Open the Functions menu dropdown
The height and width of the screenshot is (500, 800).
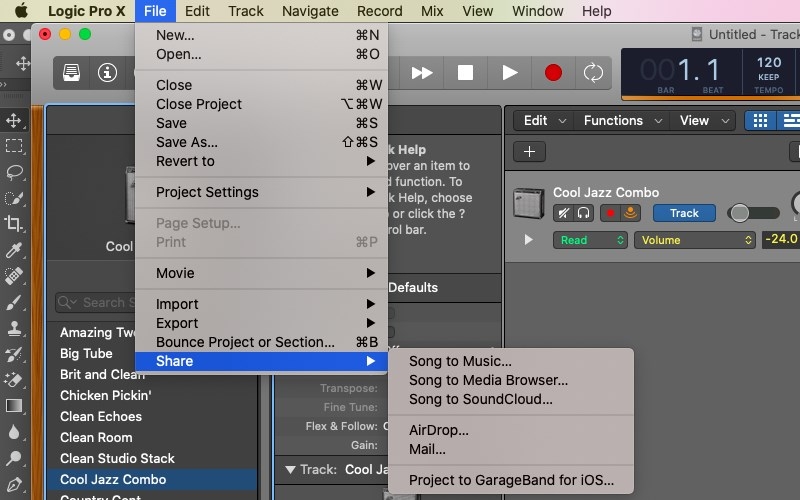coord(620,120)
